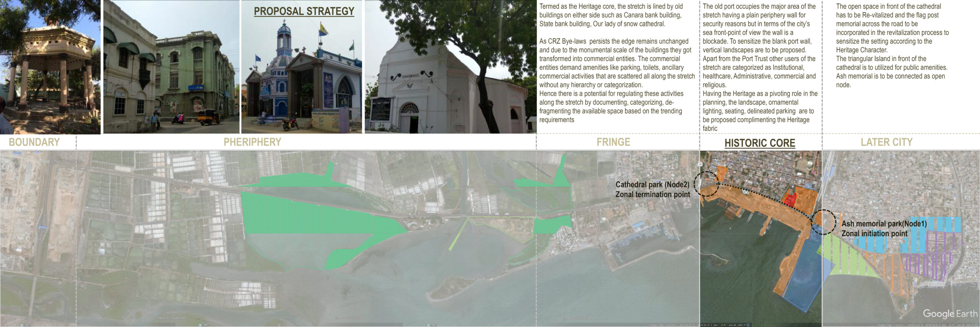980x327 pixels.
Task: Select the FRINGE section heading
Action: click(x=613, y=142)
